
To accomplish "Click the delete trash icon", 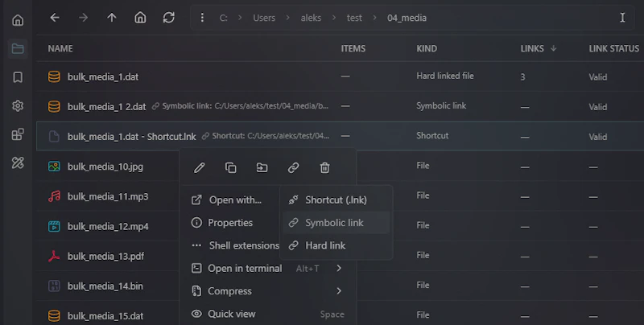I will 325,167.
